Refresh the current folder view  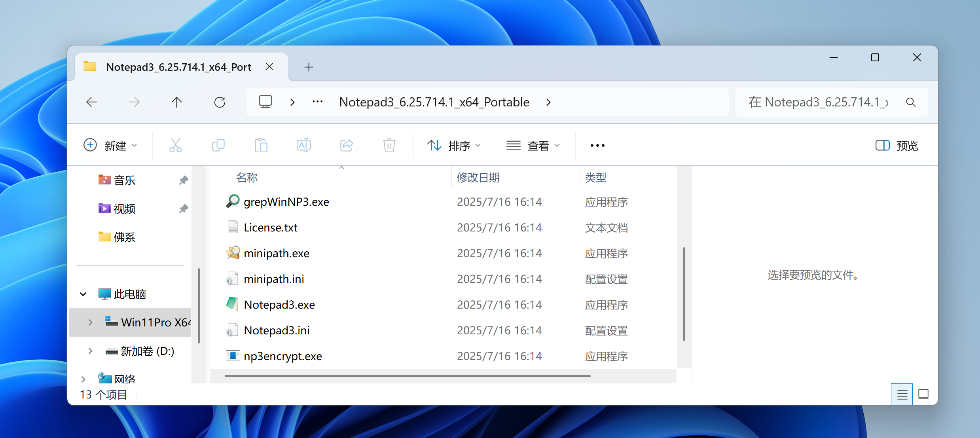pyautogui.click(x=220, y=102)
